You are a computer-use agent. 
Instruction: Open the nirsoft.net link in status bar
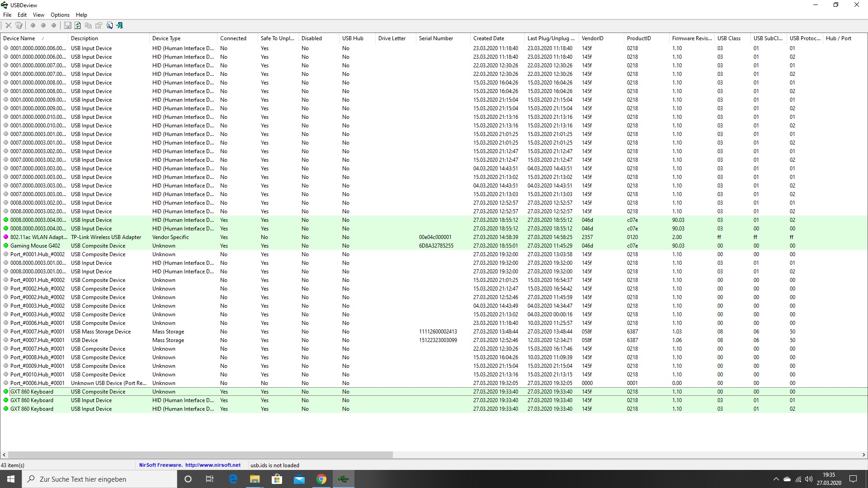(x=213, y=465)
